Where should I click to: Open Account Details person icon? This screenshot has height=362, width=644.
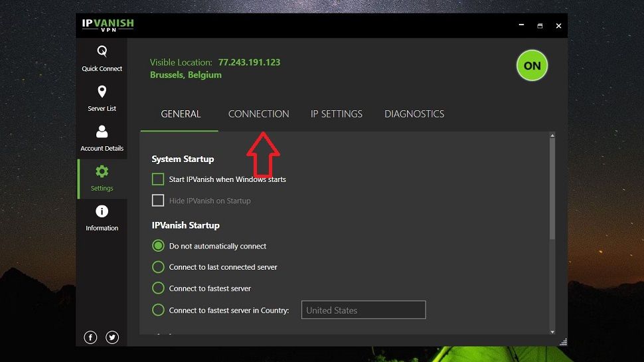coord(102,132)
